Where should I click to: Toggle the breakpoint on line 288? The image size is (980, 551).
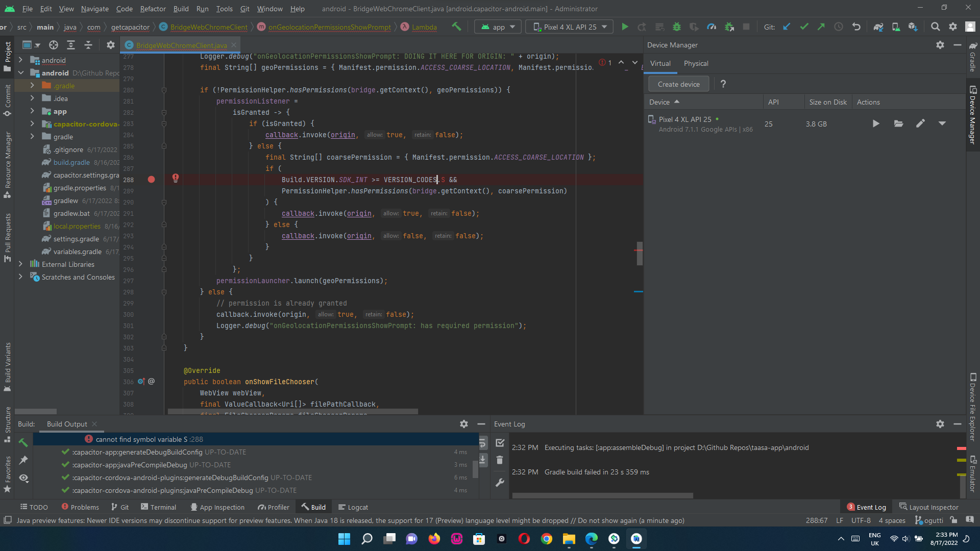click(151, 179)
